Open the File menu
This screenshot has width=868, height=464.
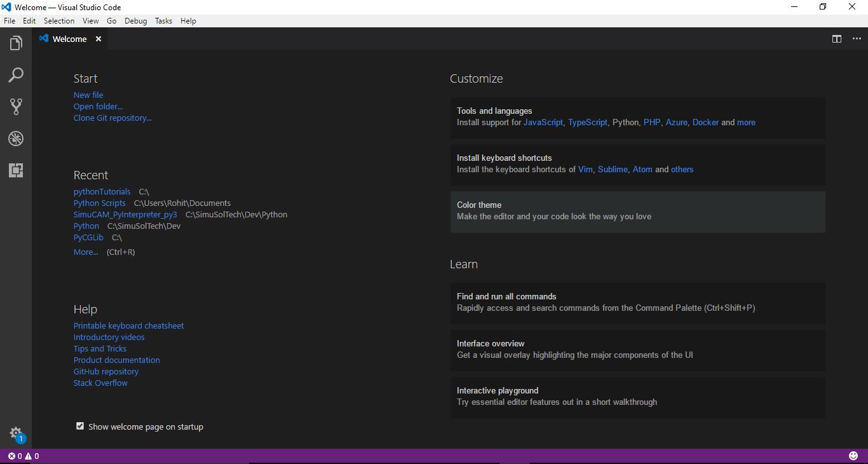(10, 21)
